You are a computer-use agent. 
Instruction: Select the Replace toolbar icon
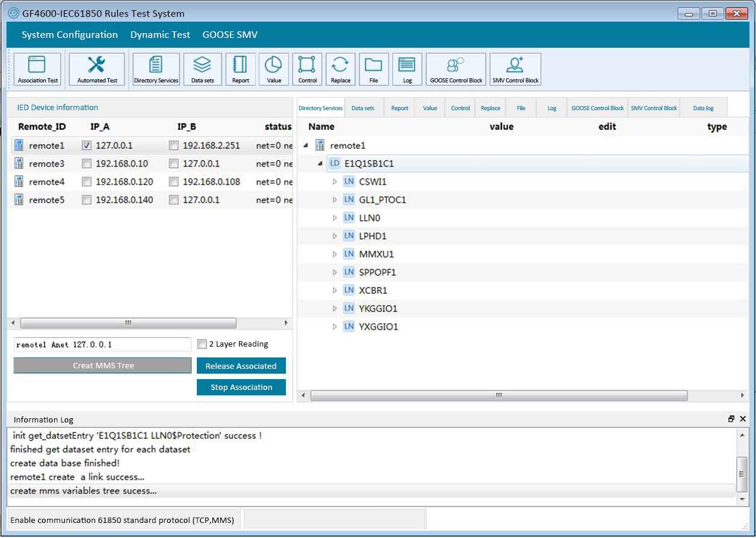pos(340,70)
